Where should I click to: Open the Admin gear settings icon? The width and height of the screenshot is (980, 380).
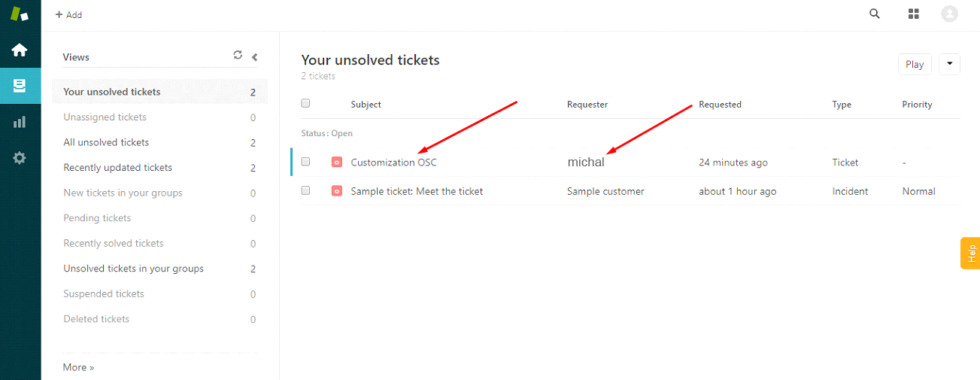pos(20,158)
